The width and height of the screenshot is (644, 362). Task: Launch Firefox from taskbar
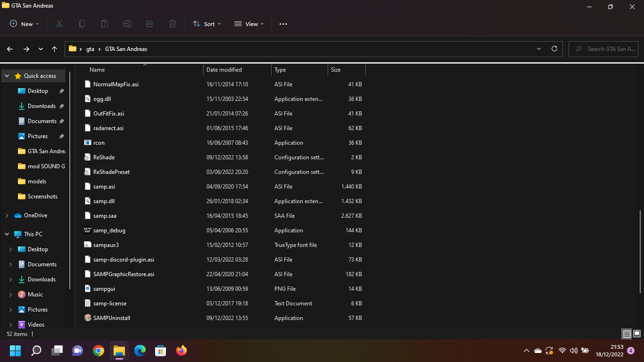(x=181, y=350)
